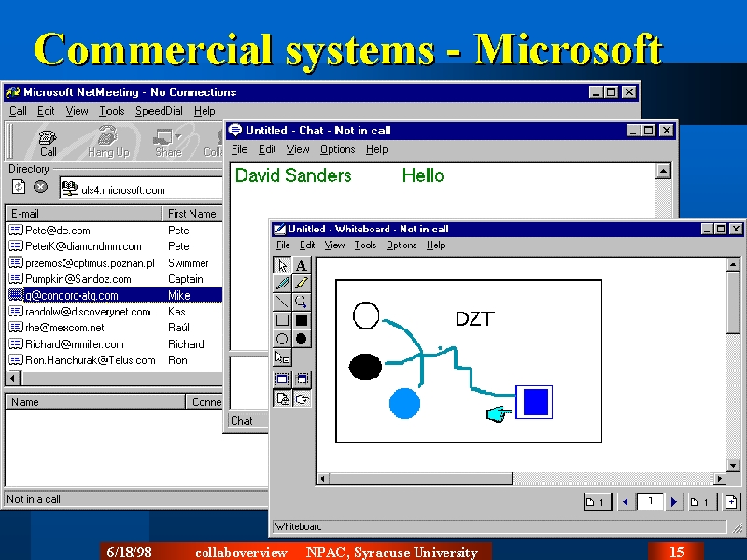747x560 pixels.
Task: Select the Selector arrow tool in Whiteboard
Action: 282,265
